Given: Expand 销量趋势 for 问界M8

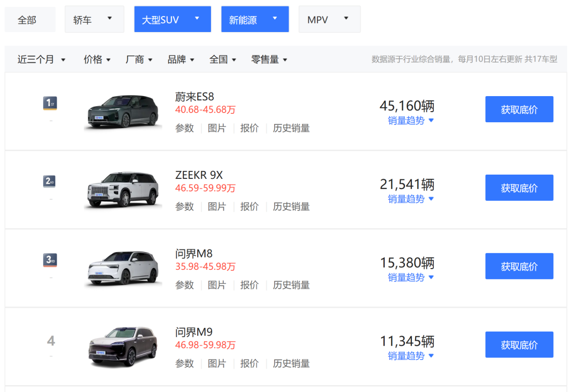Looking at the screenshot, I should pos(411,278).
